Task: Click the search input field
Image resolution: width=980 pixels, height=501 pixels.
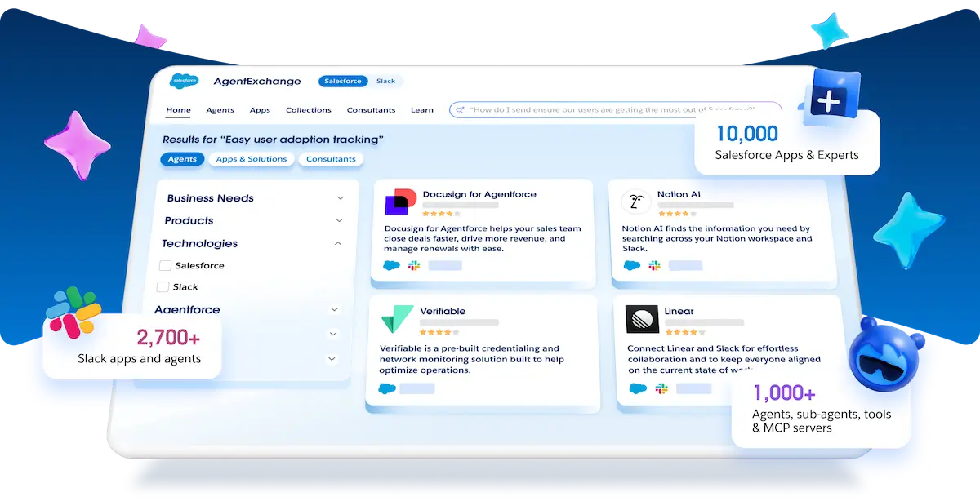Action: pos(616,109)
